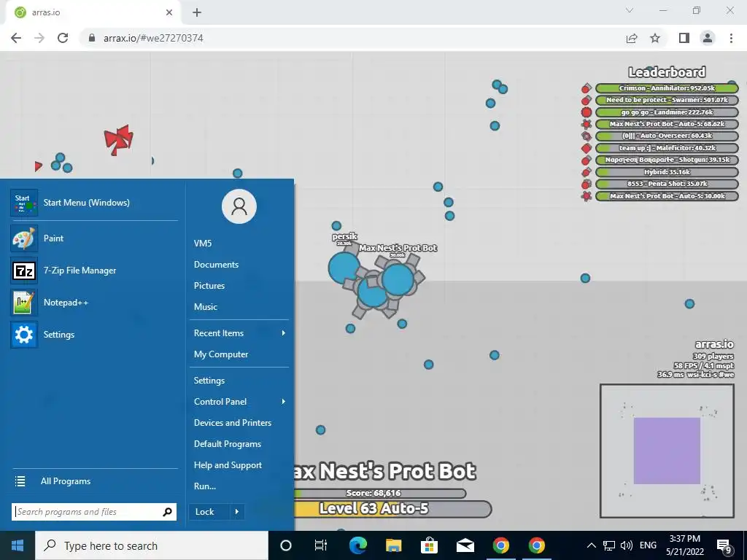Open File Explorer from taskbar
The height and width of the screenshot is (560, 747).
click(393, 545)
